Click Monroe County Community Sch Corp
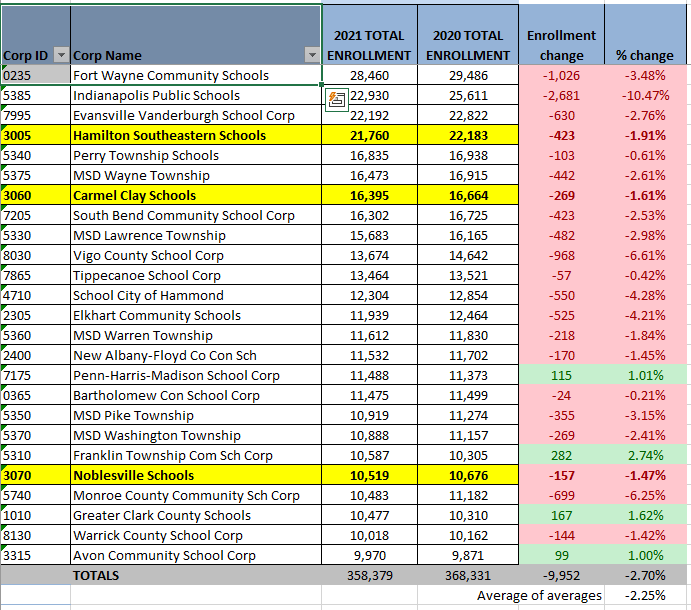Viewport: 691px width, 610px height. pos(196,495)
